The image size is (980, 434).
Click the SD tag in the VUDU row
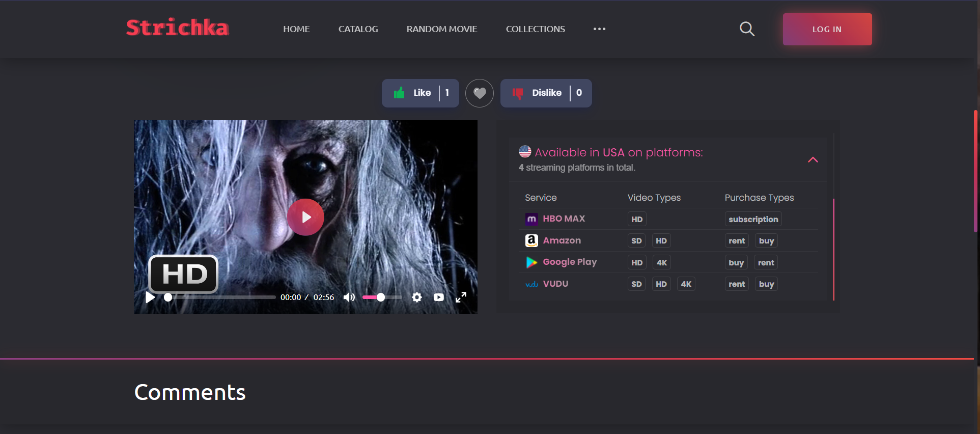click(636, 284)
